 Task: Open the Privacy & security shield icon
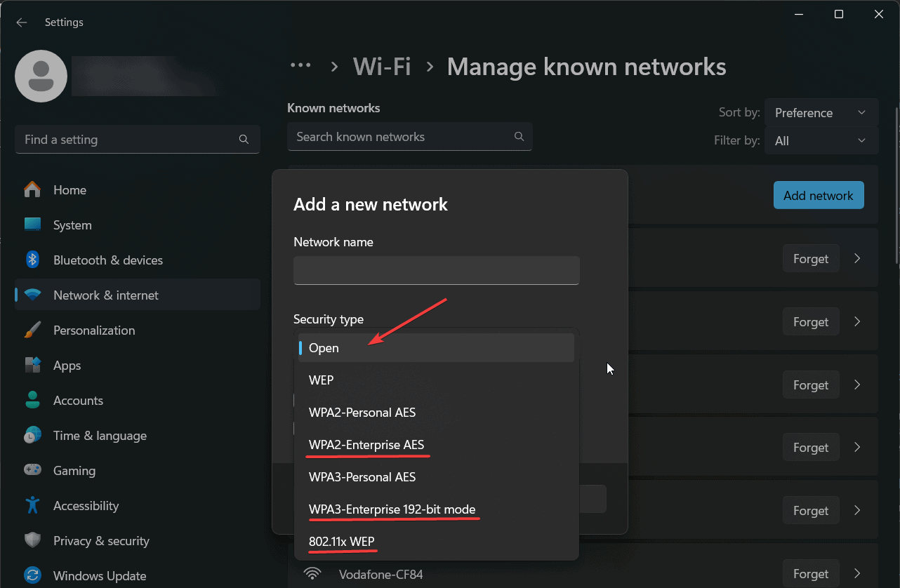(32, 540)
